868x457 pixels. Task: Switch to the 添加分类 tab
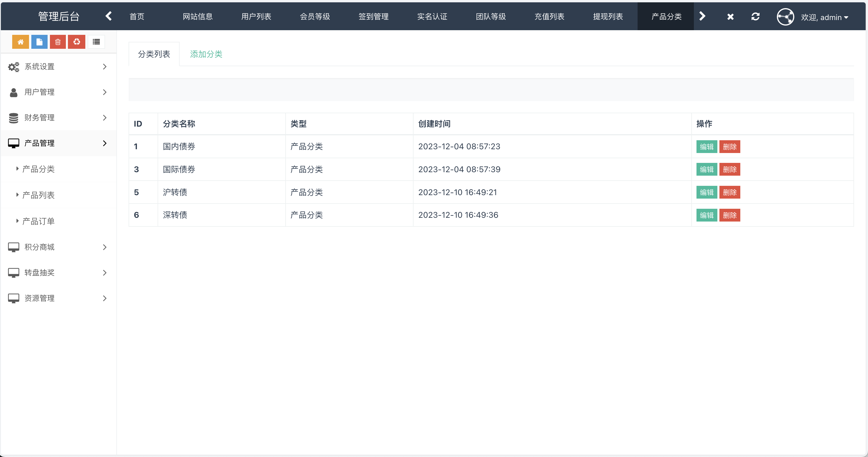point(206,54)
